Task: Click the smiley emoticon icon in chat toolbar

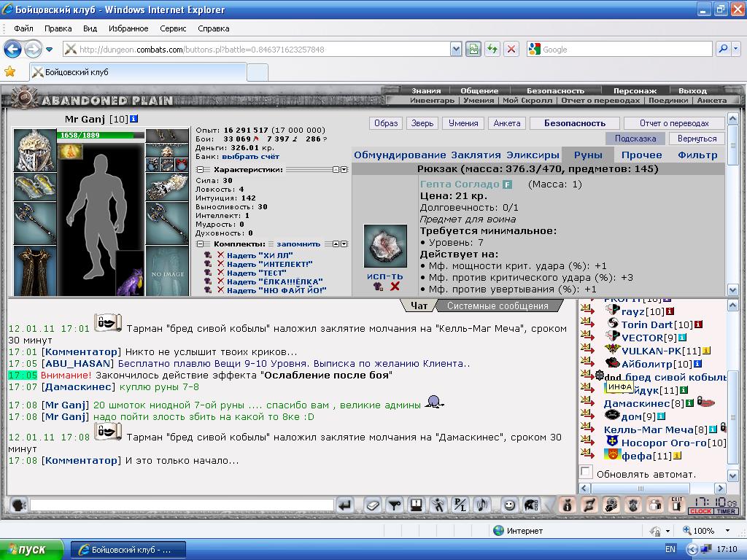Action: [509, 505]
